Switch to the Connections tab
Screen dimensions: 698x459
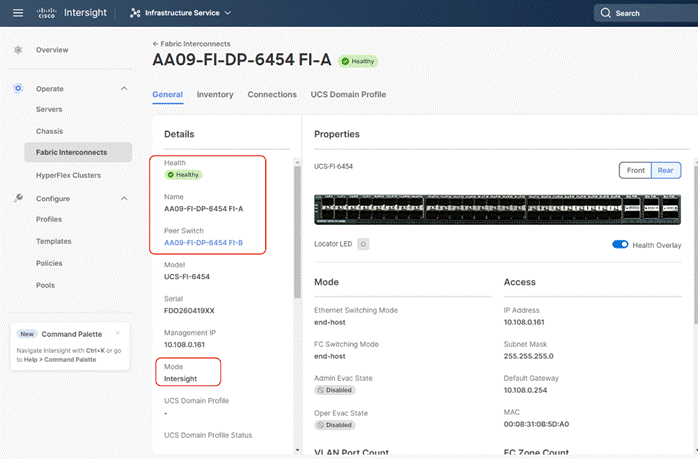(x=272, y=94)
